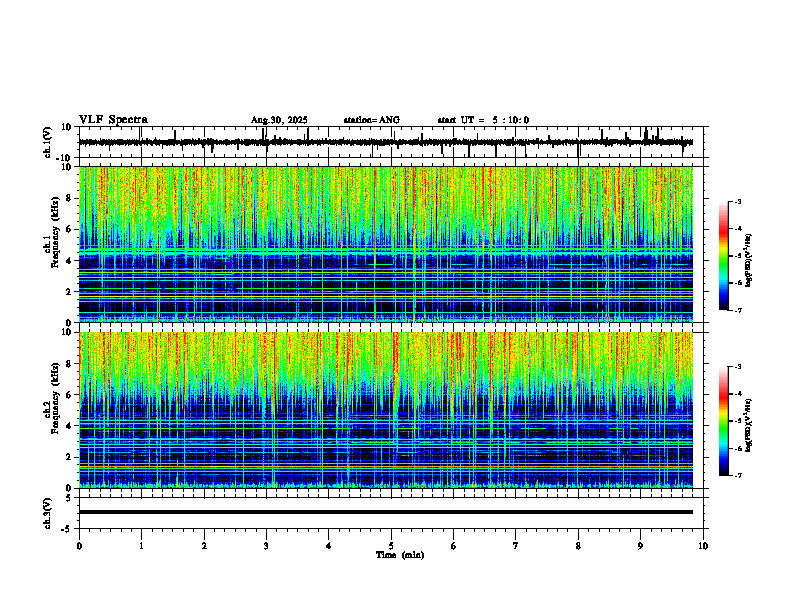Viewport: 792px width, 612px height.
Task: Click the "ch.3(V)" axis label
Action: click(48, 513)
